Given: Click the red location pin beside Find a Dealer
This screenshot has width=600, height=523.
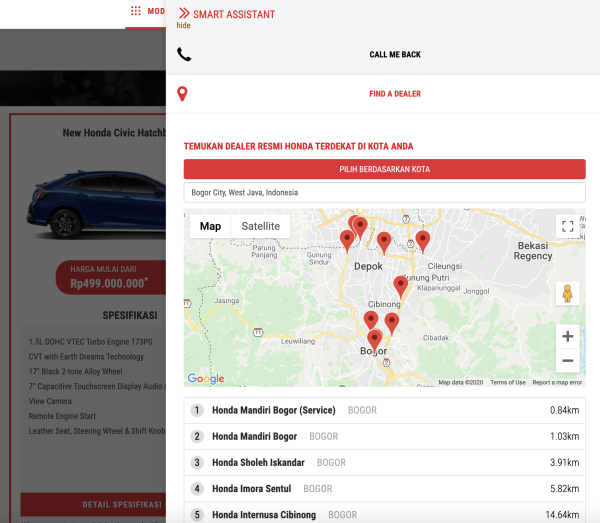Looking at the screenshot, I should pos(182,94).
